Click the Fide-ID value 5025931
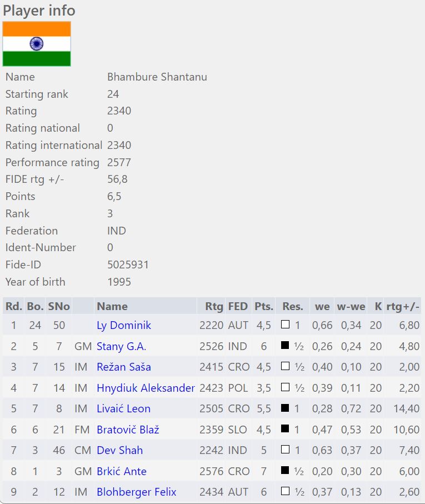The width and height of the screenshot is (425, 504). pos(128,265)
